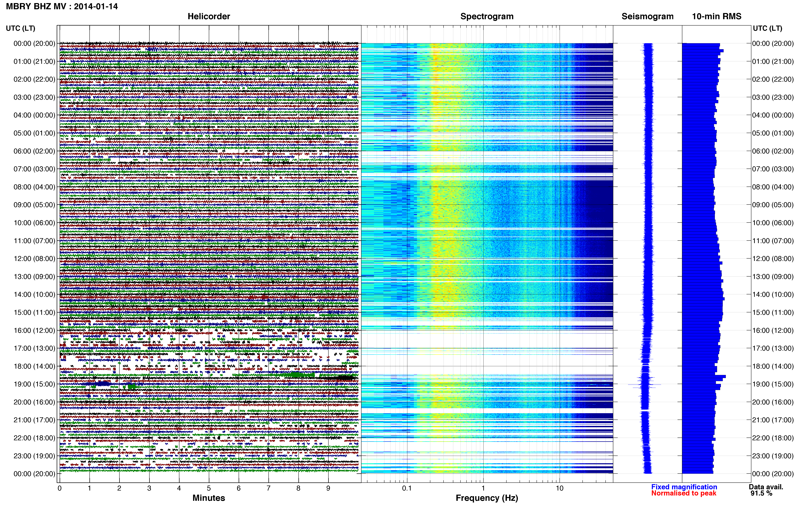Click '05:00 (01:00)' on the left time axis

34,133
